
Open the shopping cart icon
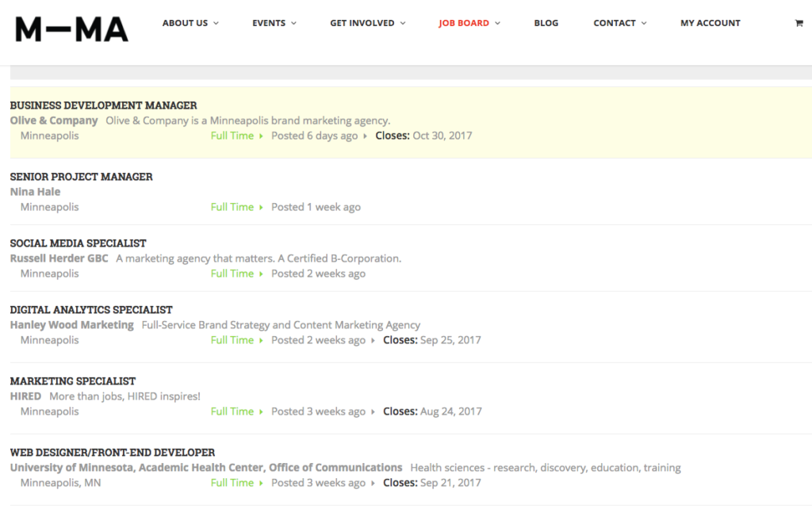pyautogui.click(x=799, y=23)
